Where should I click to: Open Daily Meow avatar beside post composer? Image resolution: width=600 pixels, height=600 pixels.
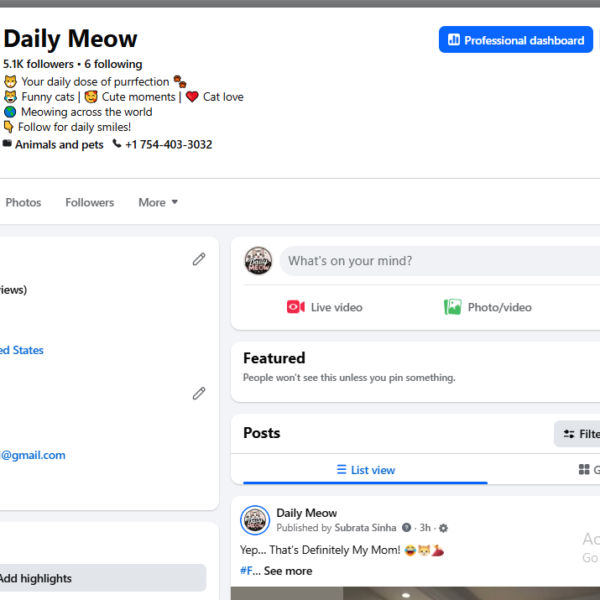[258, 261]
